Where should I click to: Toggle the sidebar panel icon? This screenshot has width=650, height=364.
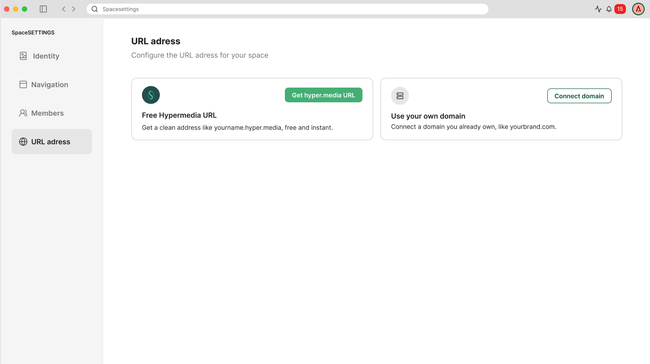click(x=43, y=9)
